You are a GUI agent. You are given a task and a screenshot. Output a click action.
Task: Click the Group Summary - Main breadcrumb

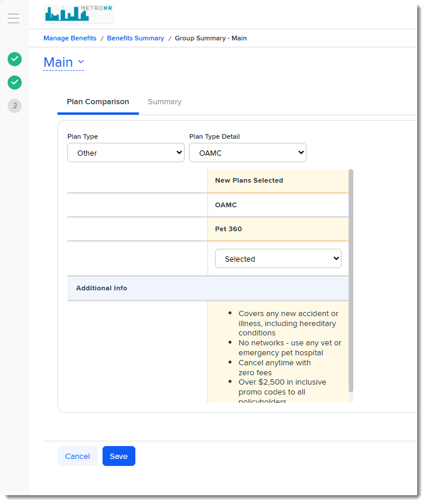click(210, 38)
